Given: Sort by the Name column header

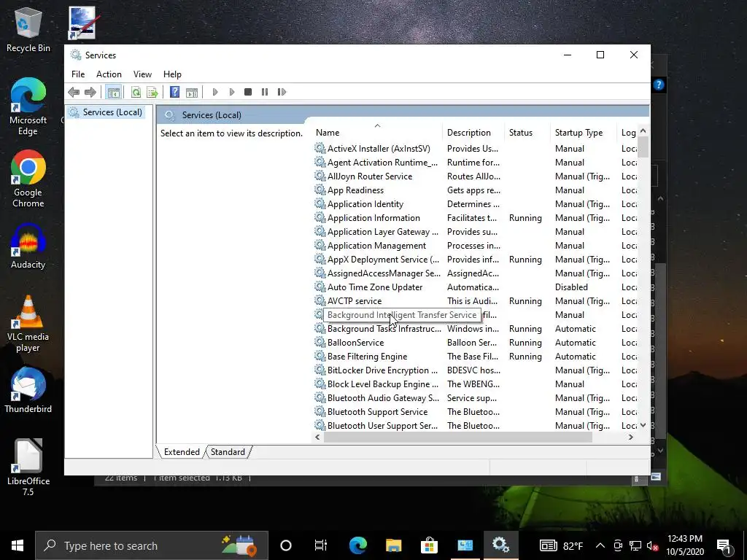Looking at the screenshot, I should point(377,133).
